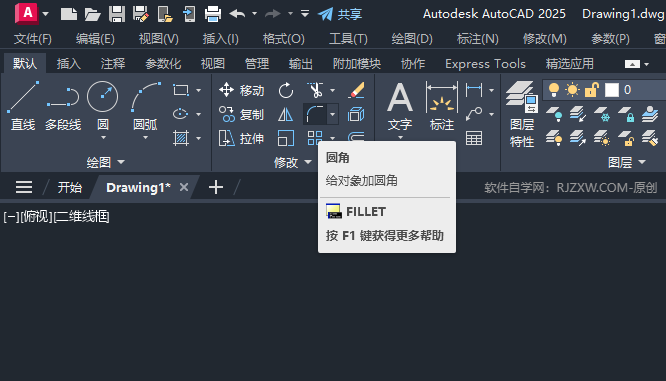Click the Share (共享) button
This screenshot has height=381, width=666.
(339, 14)
